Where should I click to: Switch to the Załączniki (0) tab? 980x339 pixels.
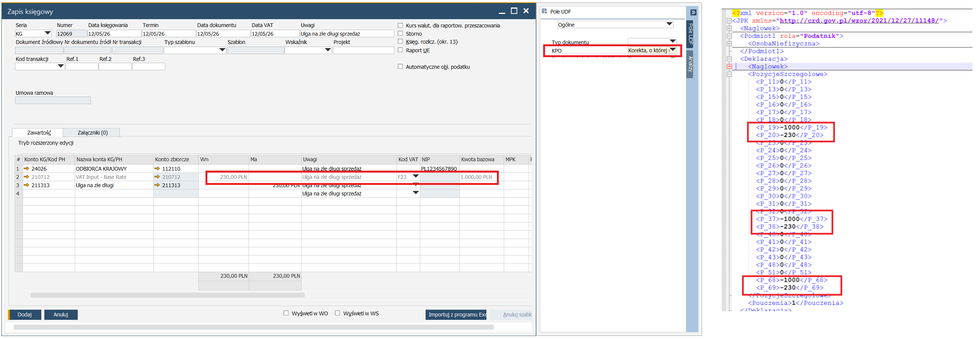pos(92,132)
